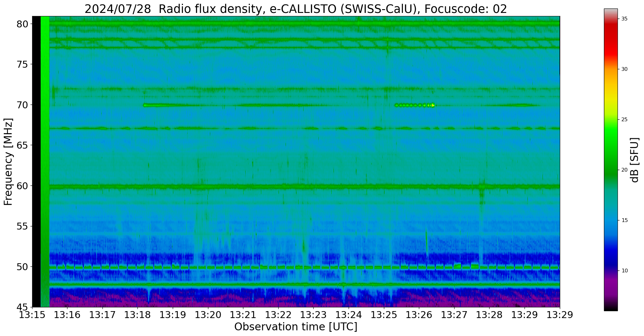Viewport: 644px width, 336px height.
Task: Click the 80 MHz frequency tick label
Action: point(22,24)
